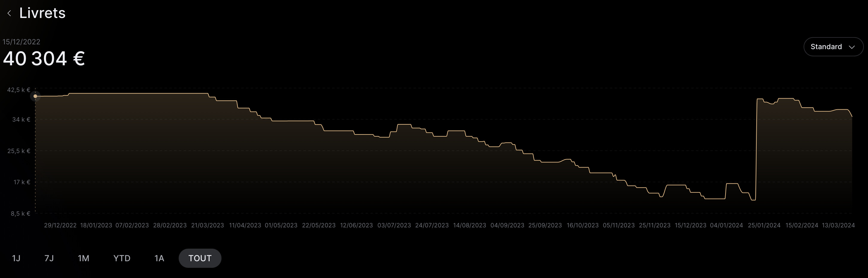The height and width of the screenshot is (278, 868).
Task: Show the 1A period
Action: [x=159, y=258]
